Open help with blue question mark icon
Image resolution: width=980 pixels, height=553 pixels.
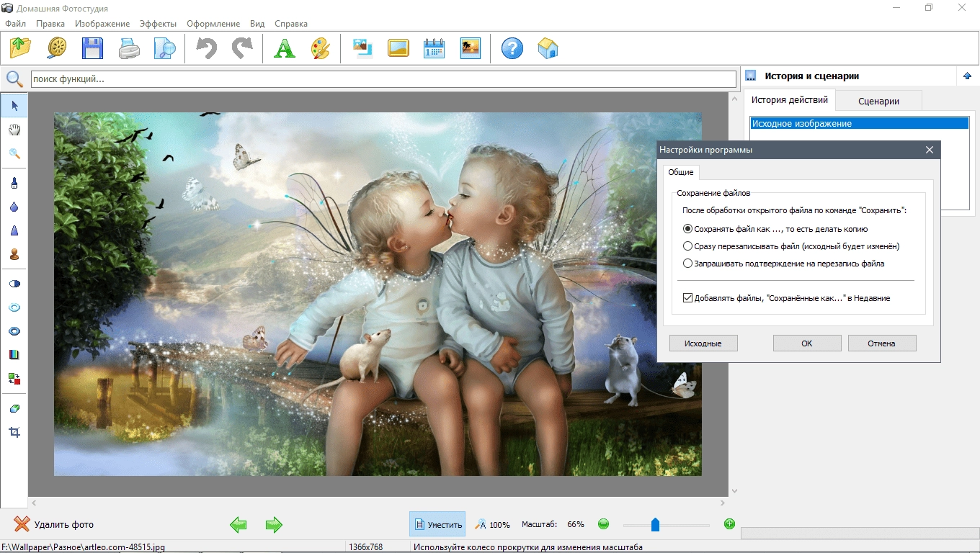pos(512,48)
